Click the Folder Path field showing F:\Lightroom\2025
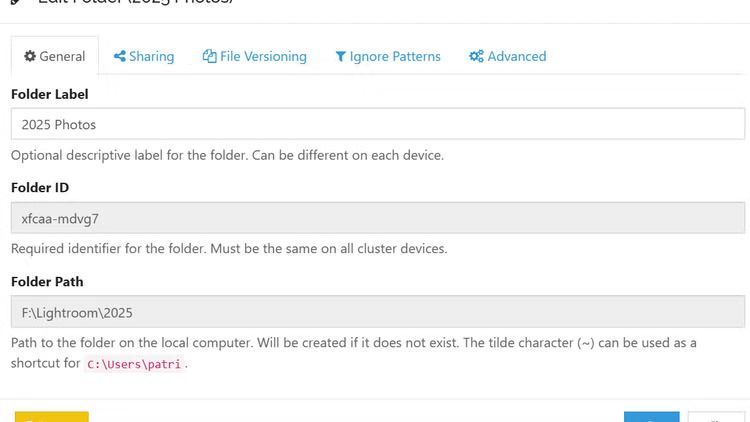Viewport: 750px width, 422px height. (x=377, y=312)
